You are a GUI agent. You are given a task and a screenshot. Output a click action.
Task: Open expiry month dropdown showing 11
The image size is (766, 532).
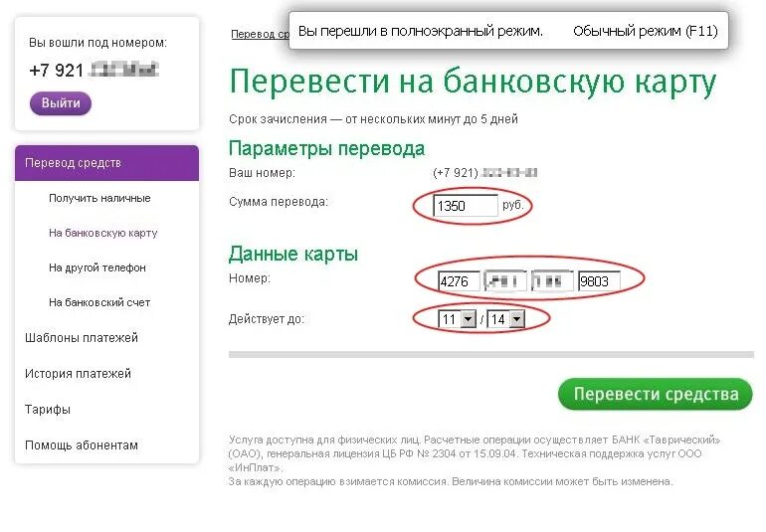click(x=458, y=319)
